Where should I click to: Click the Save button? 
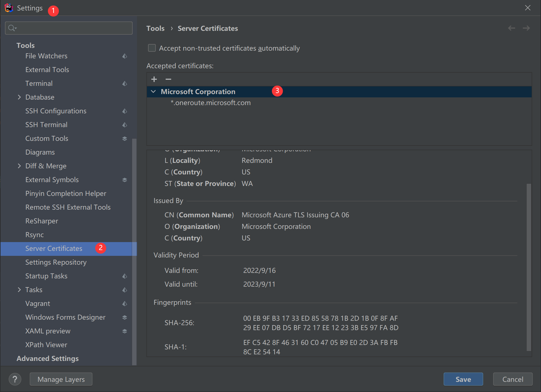click(x=463, y=379)
